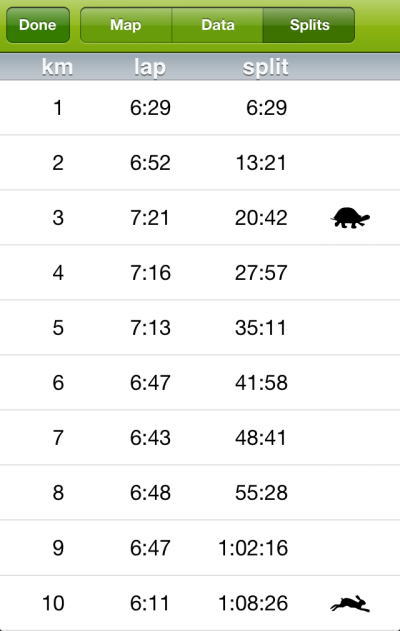Select split time 20:42 in row 3
Viewport: 400px width, 631px height.
[261, 218]
